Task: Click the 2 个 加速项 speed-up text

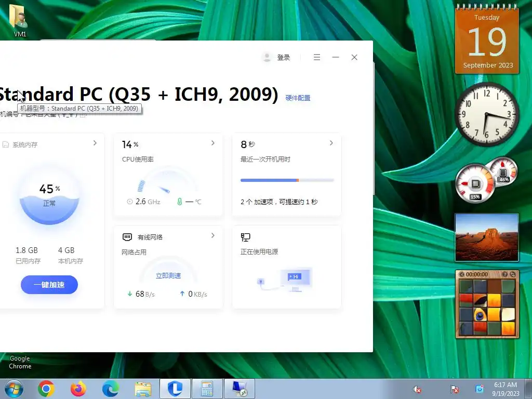Action: [x=279, y=202]
